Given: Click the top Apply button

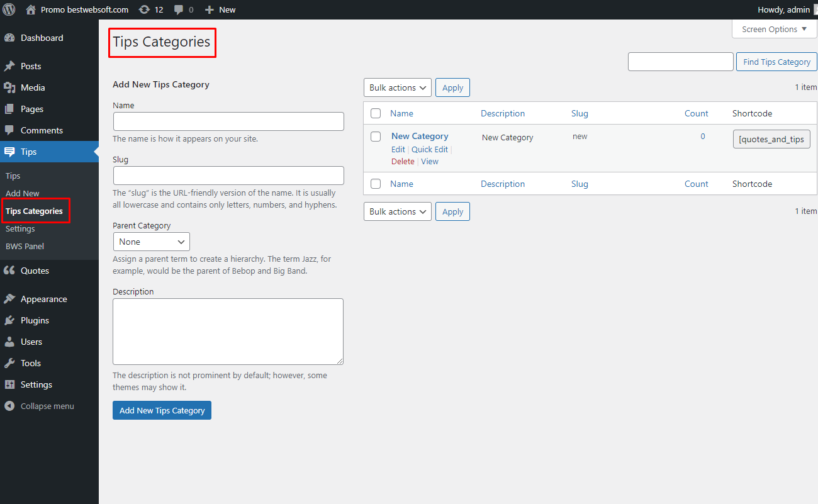Looking at the screenshot, I should pyautogui.click(x=452, y=87).
